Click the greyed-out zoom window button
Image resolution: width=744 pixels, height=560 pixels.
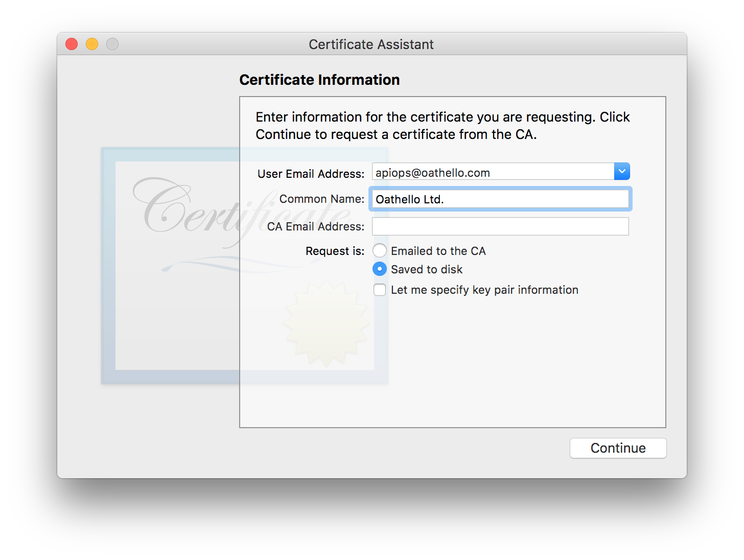(112, 44)
